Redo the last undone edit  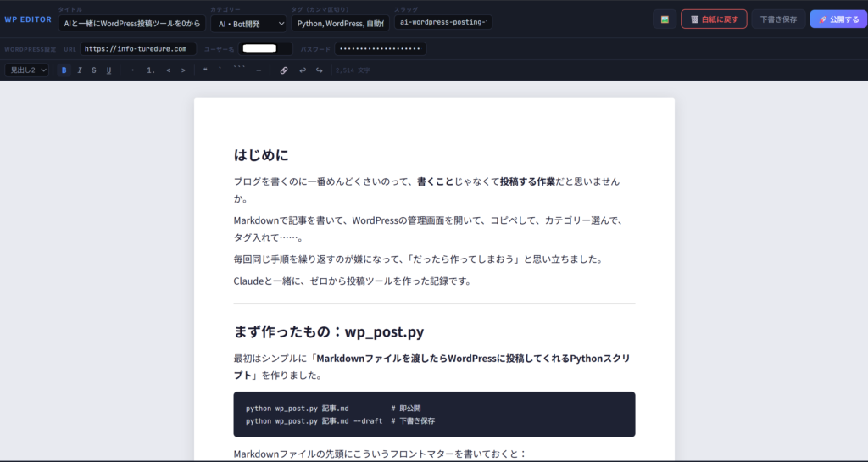coord(319,70)
